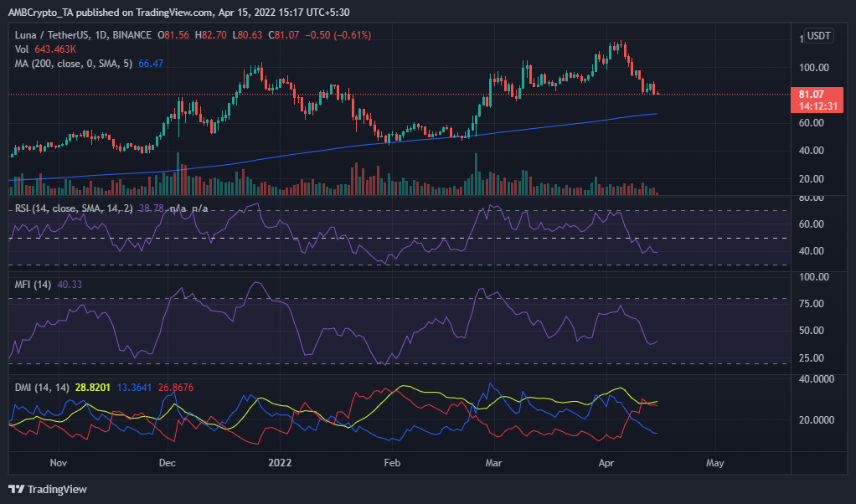
Task: Click the Nov label on time axis
Action: pyautogui.click(x=58, y=461)
